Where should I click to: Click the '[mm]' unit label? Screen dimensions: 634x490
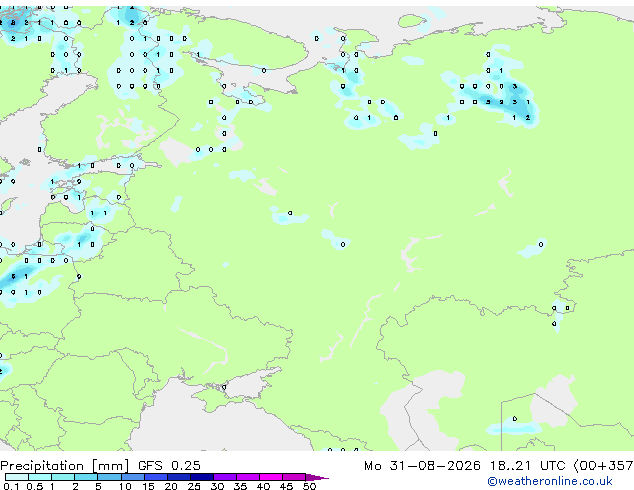coord(111,466)
